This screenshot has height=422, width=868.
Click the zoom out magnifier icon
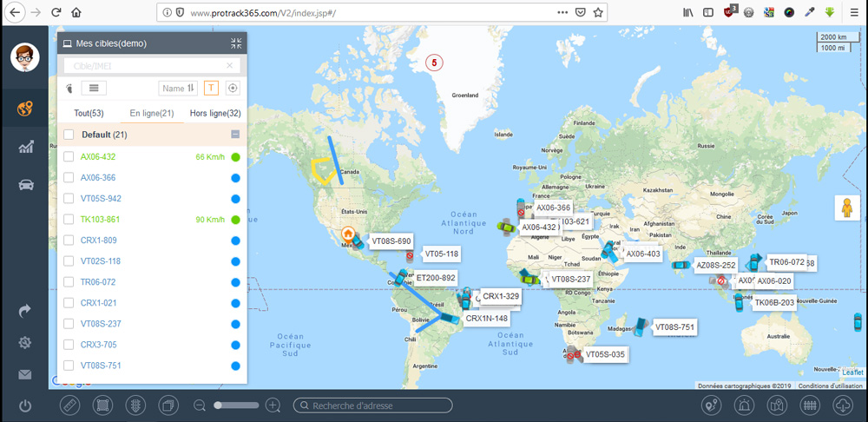pos(200,406)
